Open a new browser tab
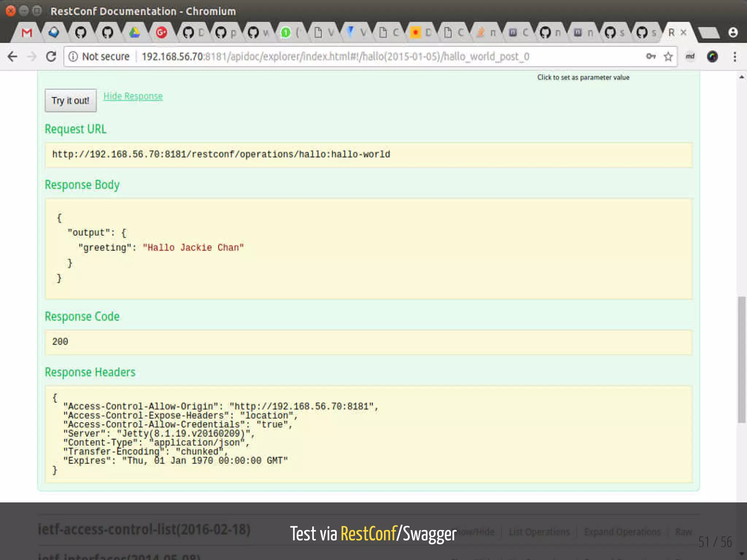Viewport: 747px width, 560px height. pos(709,33)
